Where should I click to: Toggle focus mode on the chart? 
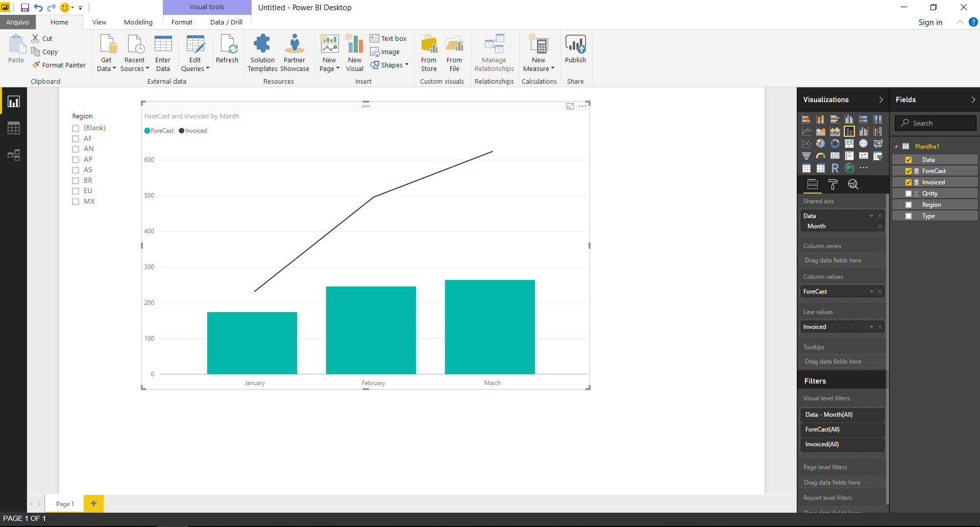(570, 106)
